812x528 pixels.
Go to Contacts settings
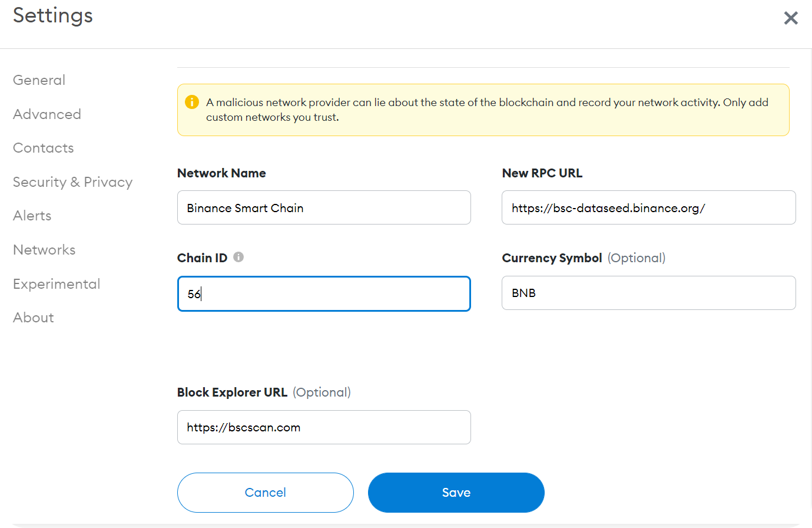coord(44,148)
